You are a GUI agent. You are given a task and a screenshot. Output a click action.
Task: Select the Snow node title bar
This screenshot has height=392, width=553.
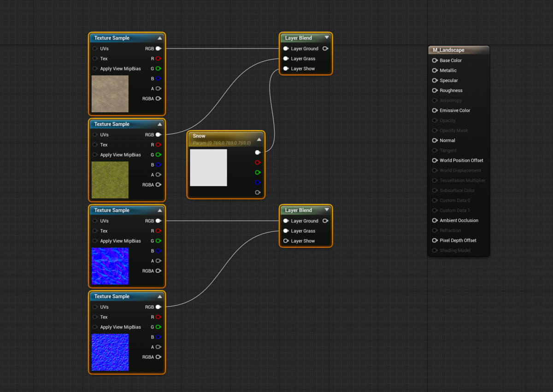pos(226,139)
